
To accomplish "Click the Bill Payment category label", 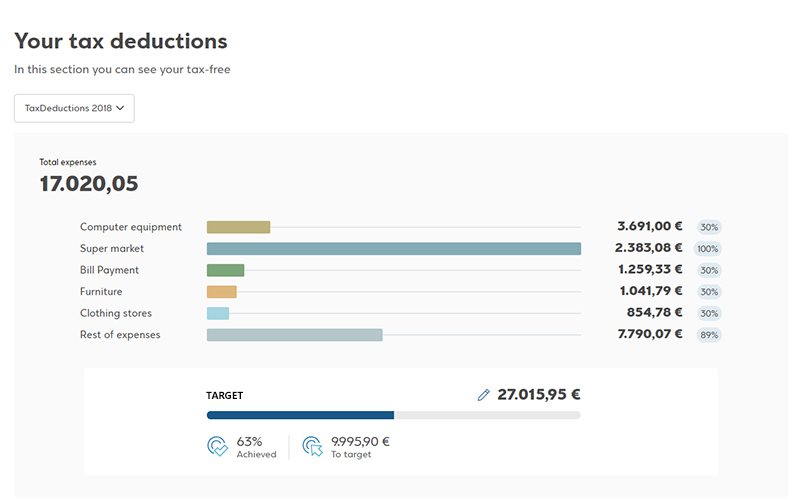I will pyautogui.click(x=109, y=270).
